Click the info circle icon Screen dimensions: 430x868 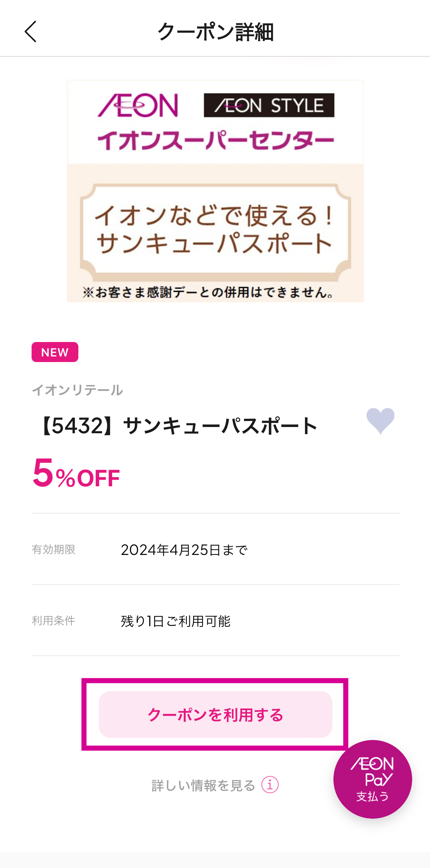point(270,785)
